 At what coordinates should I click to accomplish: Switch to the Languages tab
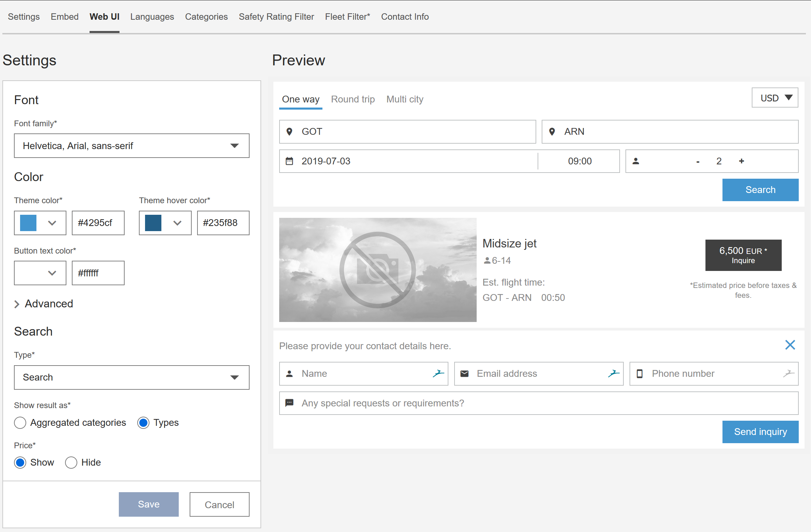pyautogui.click(x=152, y=17)
